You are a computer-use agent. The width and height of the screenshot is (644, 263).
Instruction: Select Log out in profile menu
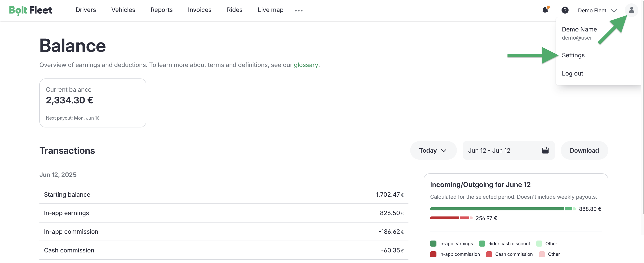pos(572,73)
